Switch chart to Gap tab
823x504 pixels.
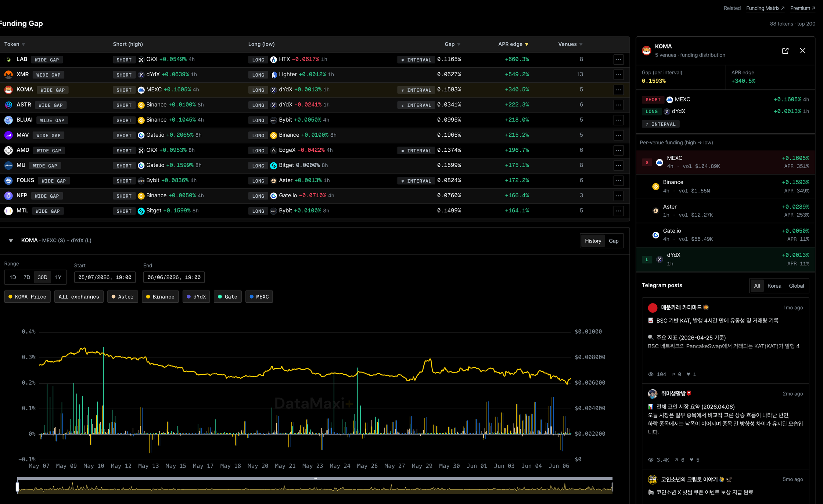tap(614, 241)
